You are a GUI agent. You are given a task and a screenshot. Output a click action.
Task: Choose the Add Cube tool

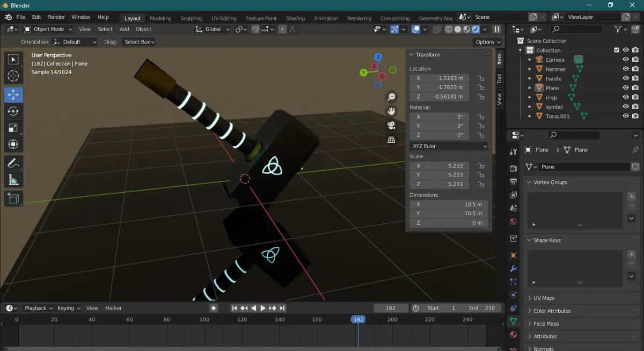[13, 199]
